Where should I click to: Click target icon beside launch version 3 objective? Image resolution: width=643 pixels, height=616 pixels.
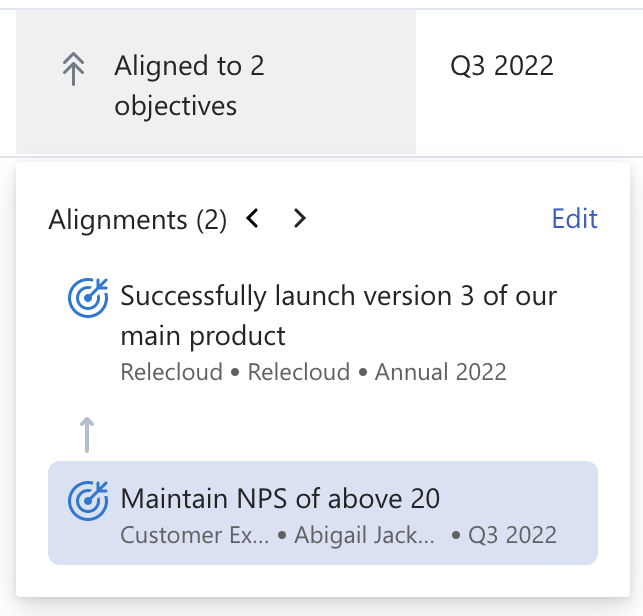(x=88, y=297)
